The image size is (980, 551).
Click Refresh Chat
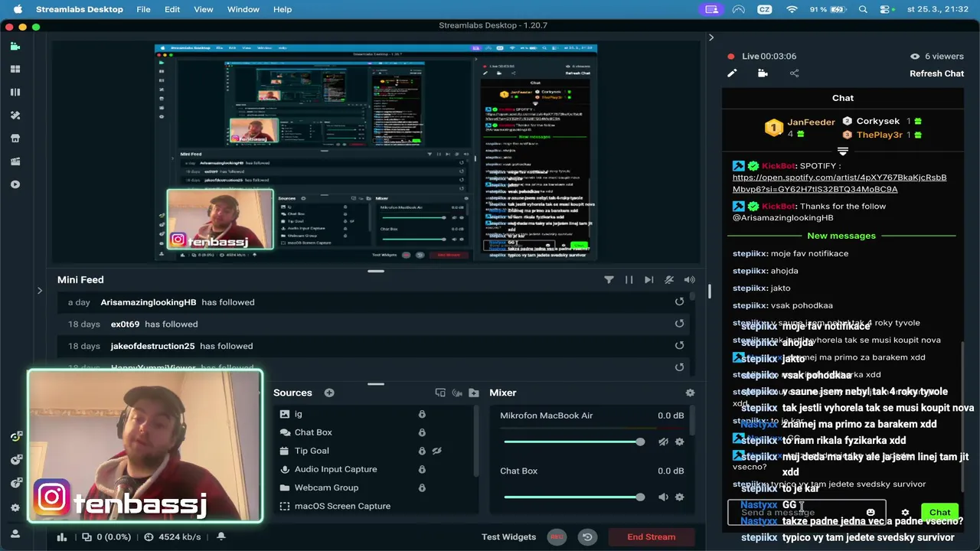(x=936, y=73)
